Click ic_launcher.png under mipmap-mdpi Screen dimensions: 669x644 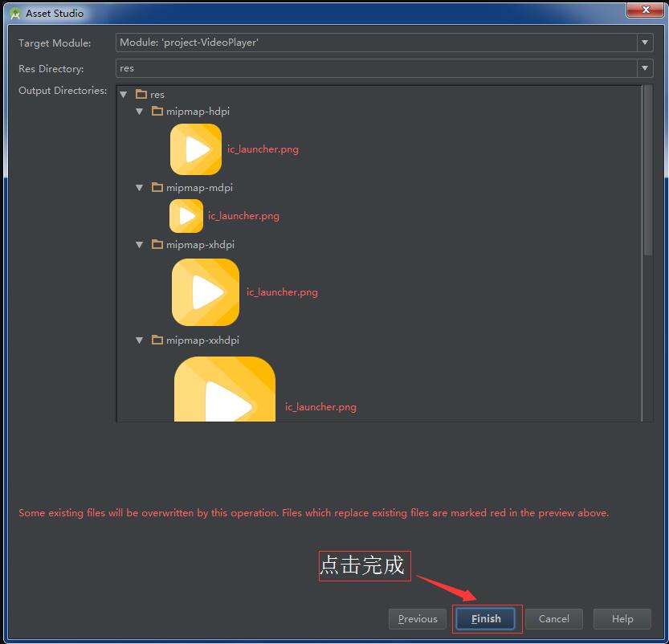(243, 216)
